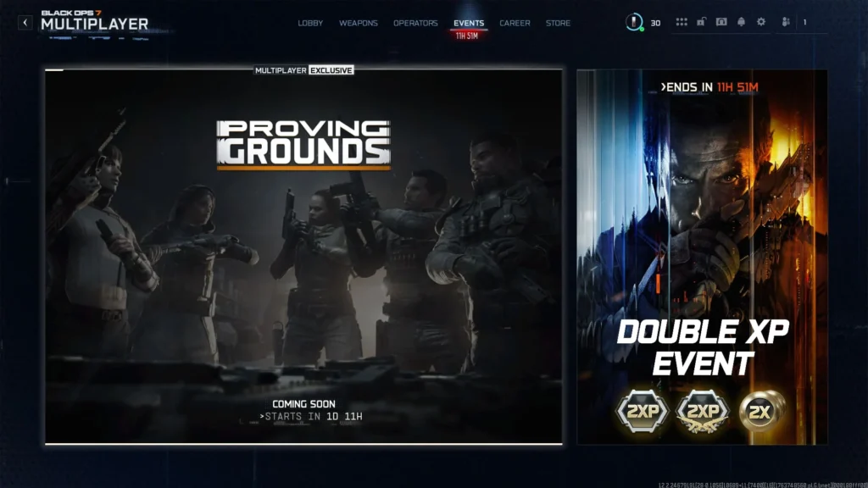Return to the Lobby tab
This screenshot has height=488, width=868.
coord(310,23)
